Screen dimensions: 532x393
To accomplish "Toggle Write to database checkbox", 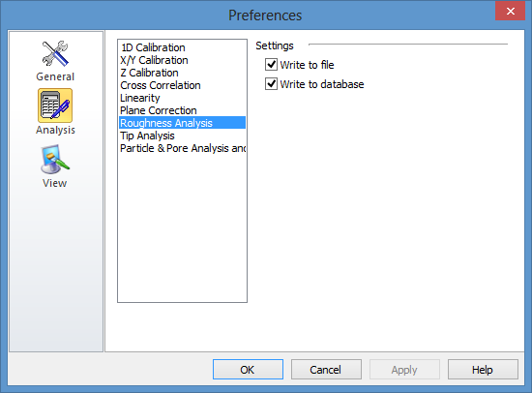I will [x=271, y=84].
